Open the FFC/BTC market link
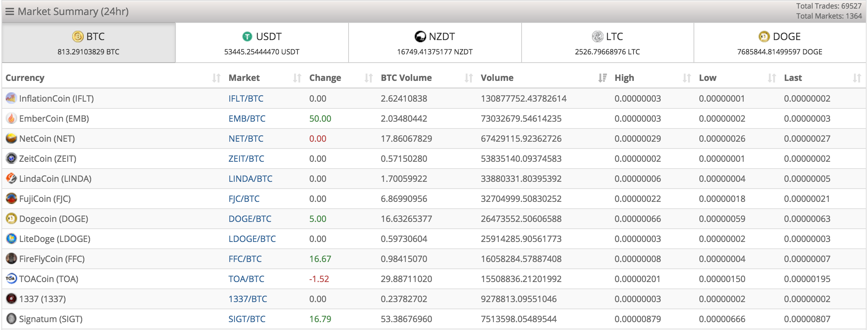868x330 pixels. point(245,259)
